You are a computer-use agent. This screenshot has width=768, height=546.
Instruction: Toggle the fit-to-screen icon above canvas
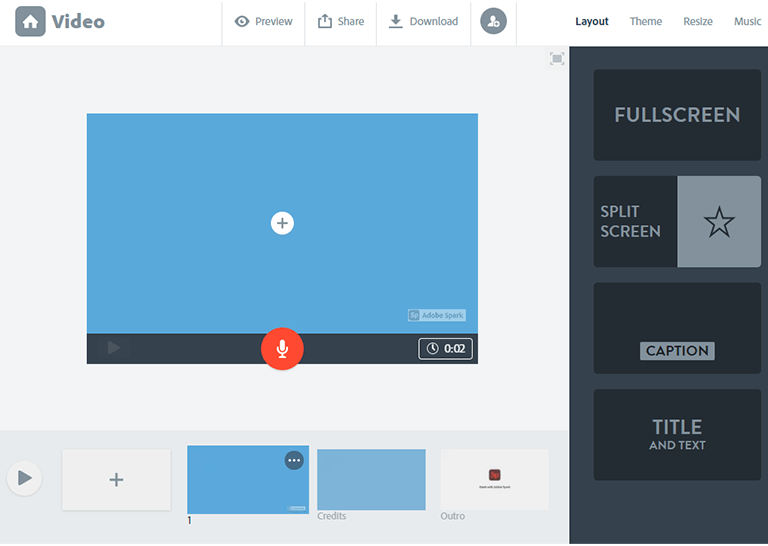pos(557,59)
